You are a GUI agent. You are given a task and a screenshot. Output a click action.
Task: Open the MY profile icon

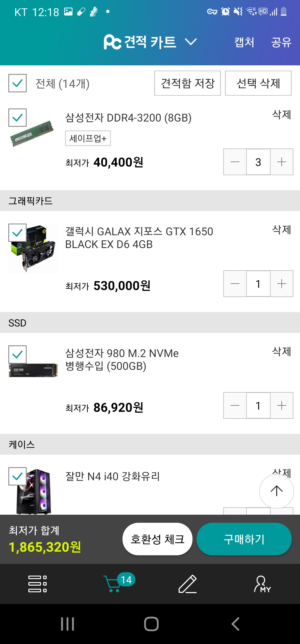tap(262, 584)
